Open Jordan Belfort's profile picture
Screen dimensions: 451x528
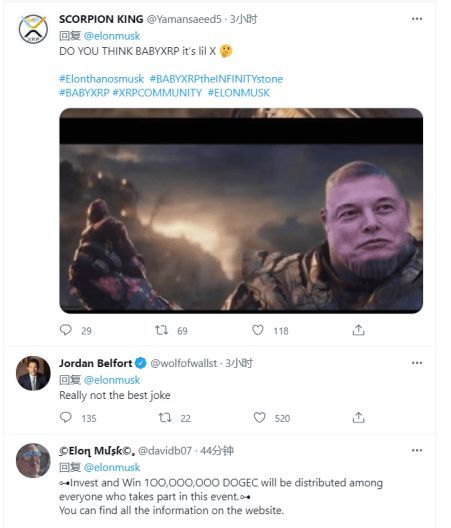coord(33,373)
